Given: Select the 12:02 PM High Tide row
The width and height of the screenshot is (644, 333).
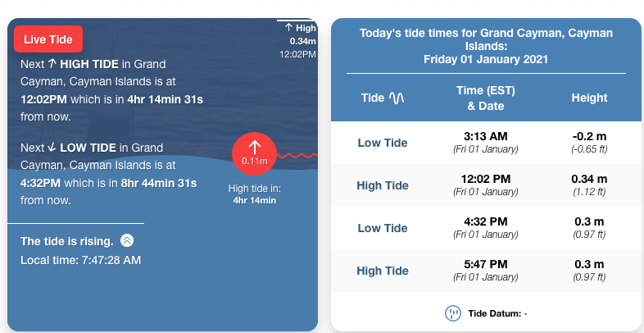Looking at the screenshot, I should click(486, 185).
